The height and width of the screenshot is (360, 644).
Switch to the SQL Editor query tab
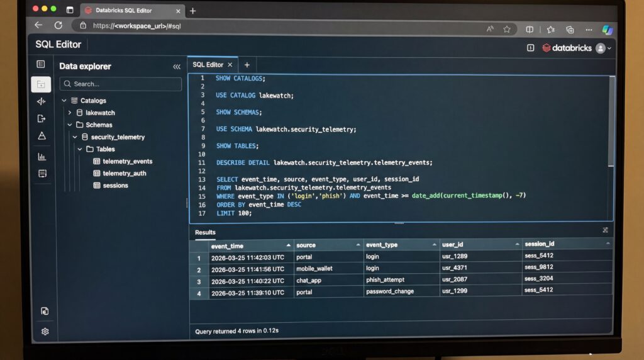click(208, 65)
